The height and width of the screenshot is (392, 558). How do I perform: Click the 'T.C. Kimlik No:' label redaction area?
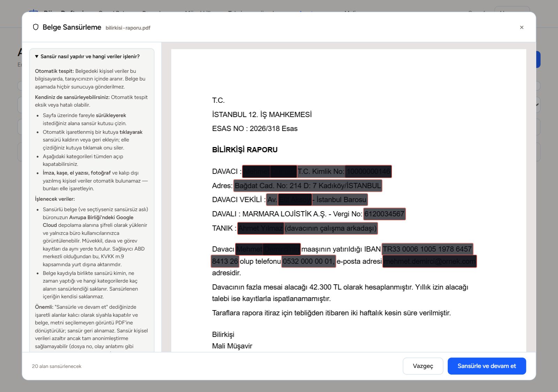(x=321, y=171)
